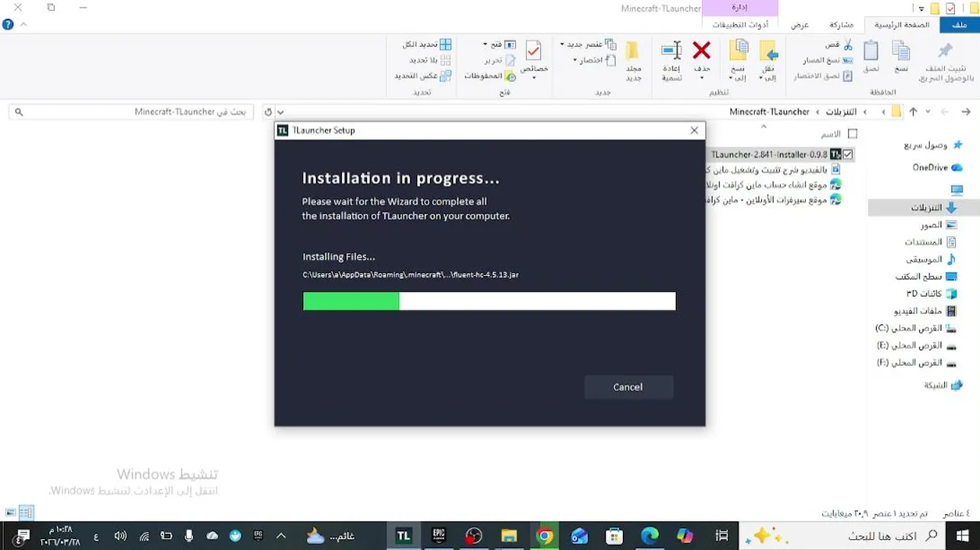Click the blue Help question mark icon

8,24
